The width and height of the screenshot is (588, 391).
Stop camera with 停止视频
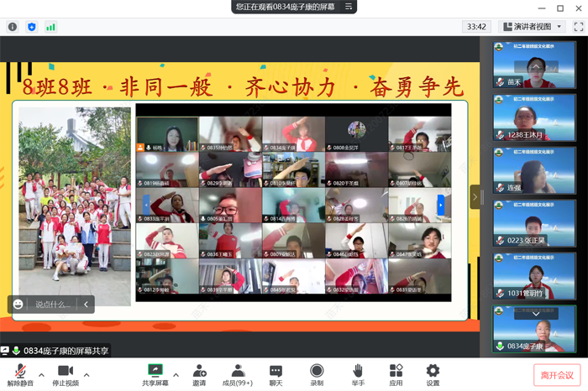tap(66, 375)
